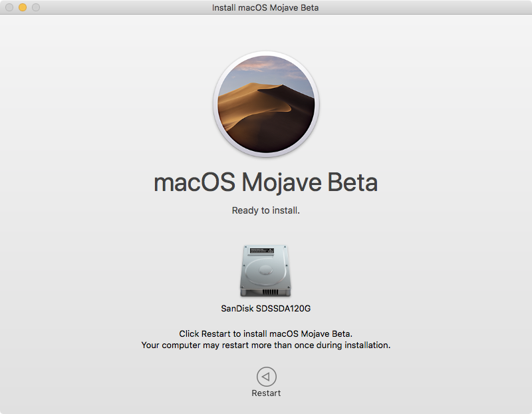Select the SanDisk hard drive icon
This screenshot has height=414, width=532.
pos(265,271)
